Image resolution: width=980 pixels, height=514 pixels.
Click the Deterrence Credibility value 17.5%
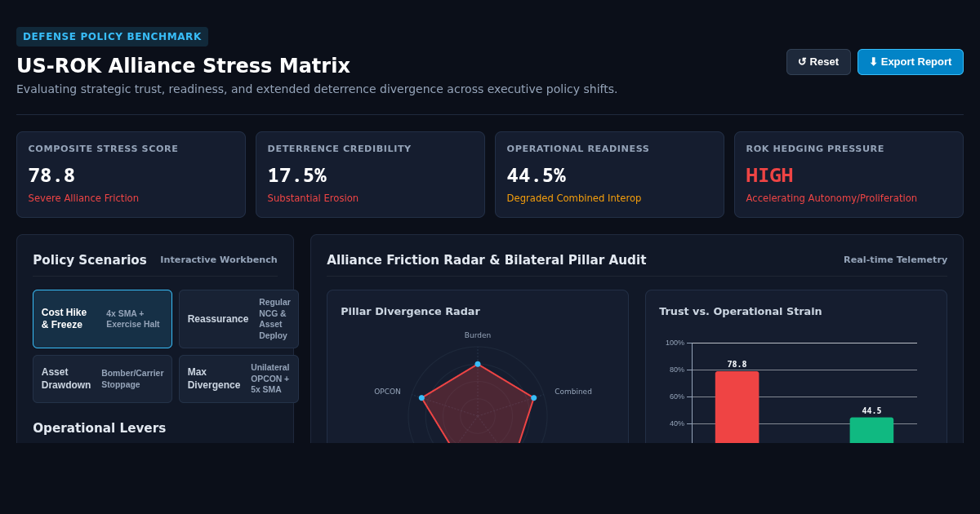coord(297,175)
